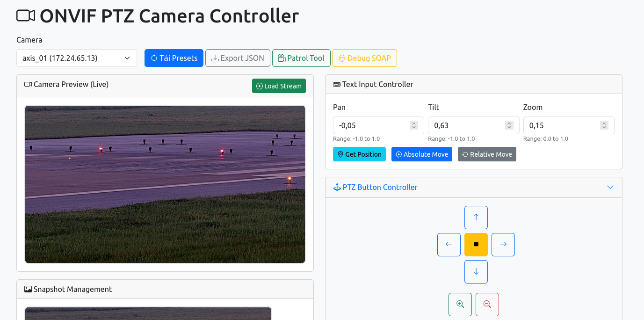
Task: Pan camera left with arrow button
Action: click(x=449, y=245)
